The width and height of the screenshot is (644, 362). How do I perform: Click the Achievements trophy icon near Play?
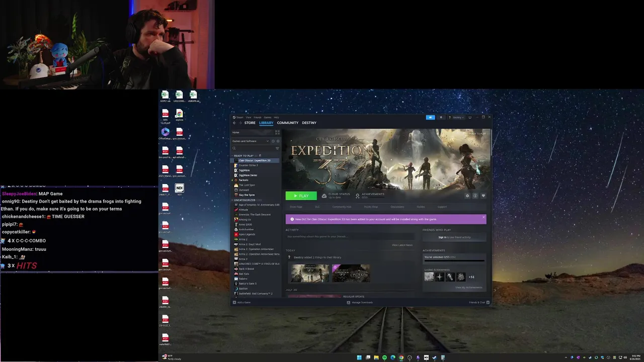[x=358, y=196]
